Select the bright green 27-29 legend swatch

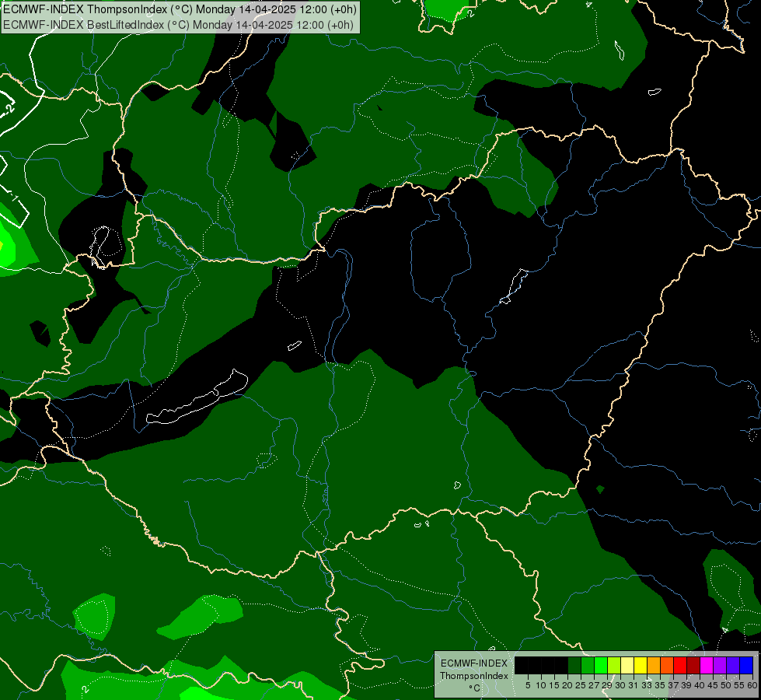click(x=601, y=665)
